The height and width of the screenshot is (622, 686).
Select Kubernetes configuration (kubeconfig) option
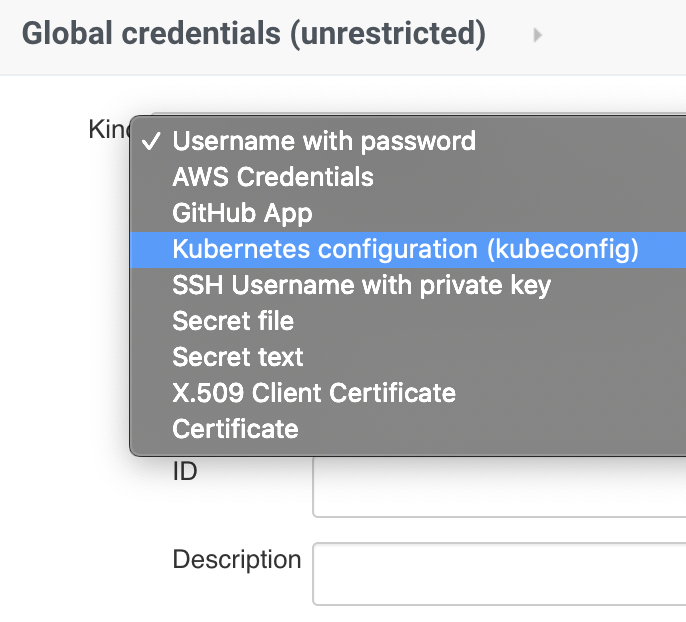(405, 249)
